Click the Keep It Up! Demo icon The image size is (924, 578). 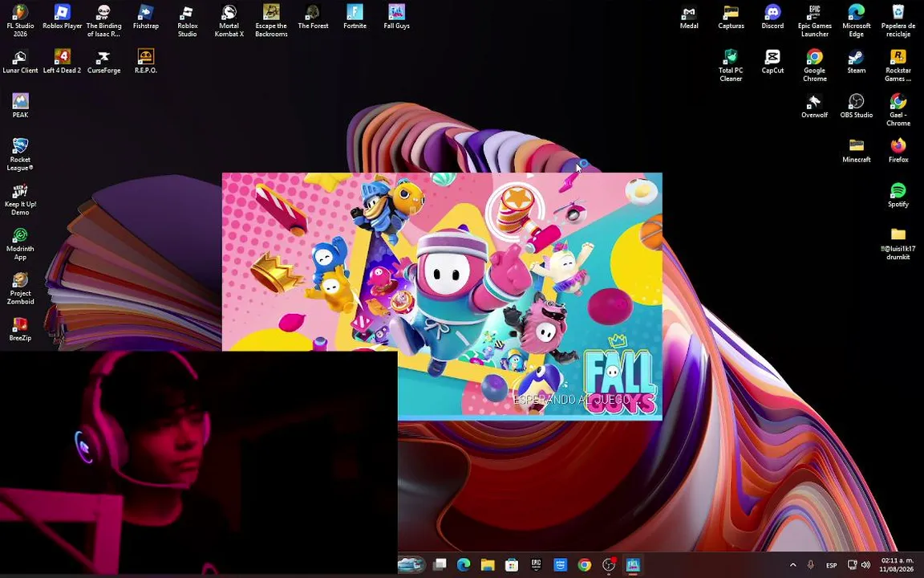20,199
